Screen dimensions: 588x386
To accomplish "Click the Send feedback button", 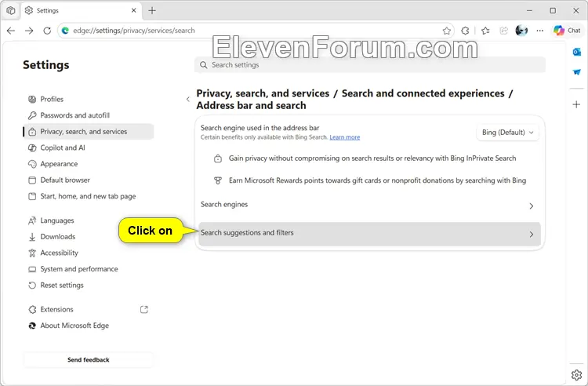I will tap(88, 360).
